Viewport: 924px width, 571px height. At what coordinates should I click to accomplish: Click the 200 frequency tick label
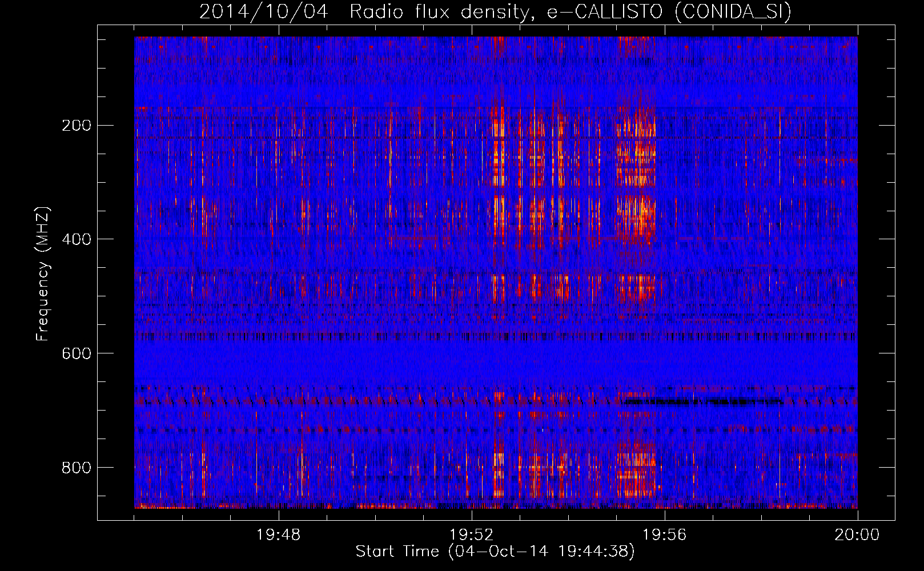coord(76,125)
